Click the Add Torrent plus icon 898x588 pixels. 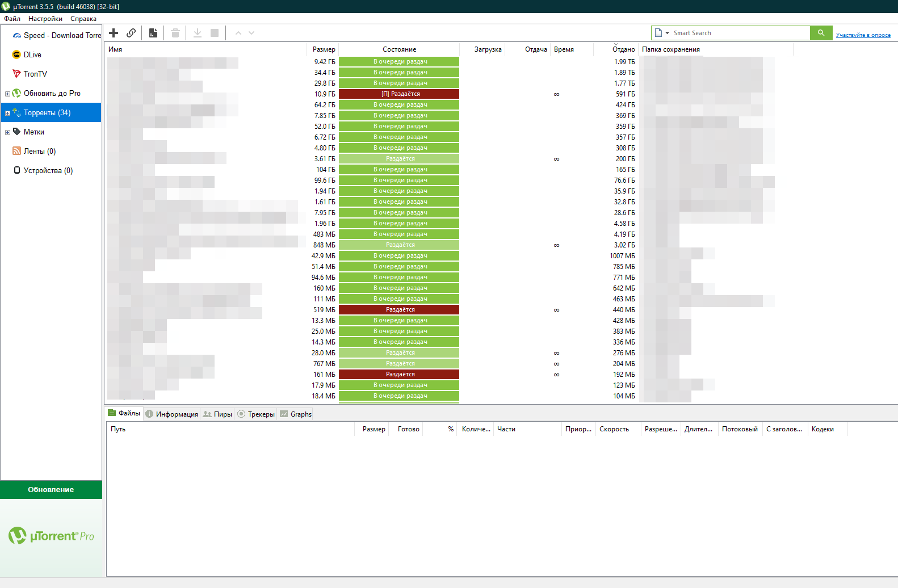[114, 33]
